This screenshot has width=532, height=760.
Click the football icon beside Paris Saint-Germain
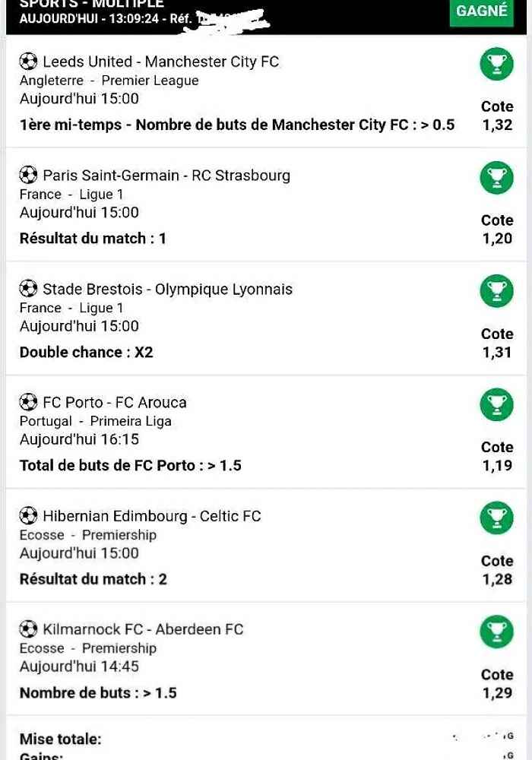tap(28, 175)
